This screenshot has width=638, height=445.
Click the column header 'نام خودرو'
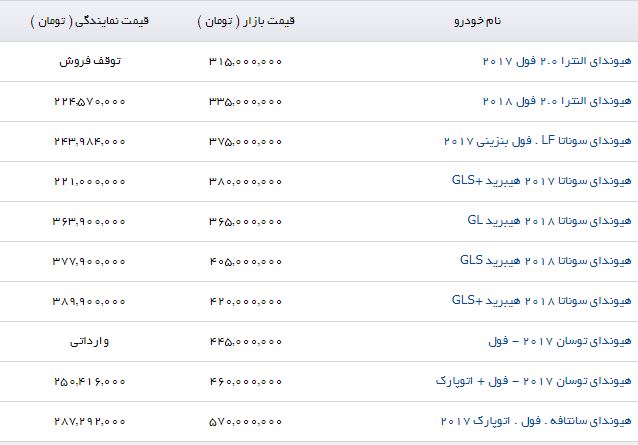pyautogui.click(x=478, y=21)
